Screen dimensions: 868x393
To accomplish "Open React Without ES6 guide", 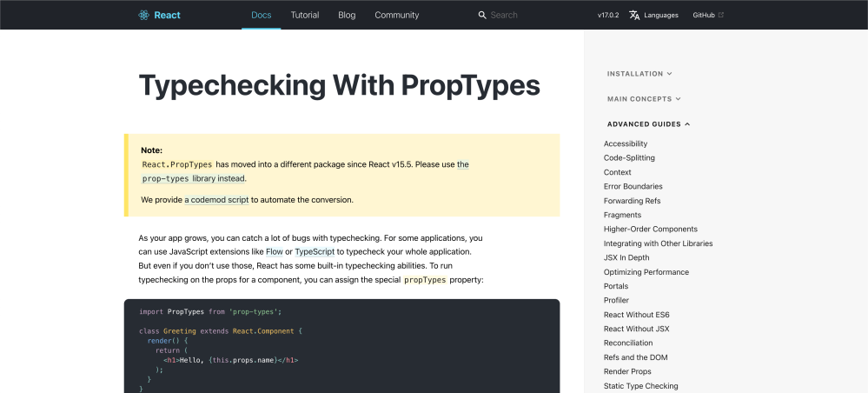I will click(x=637, y=315).
